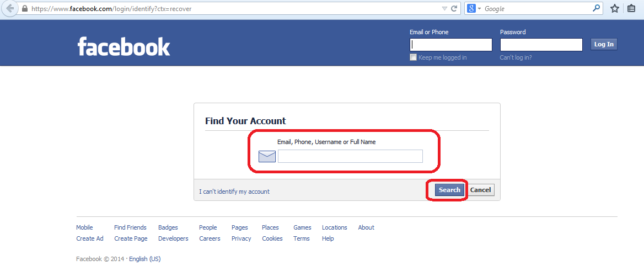Click the Log In button
The height and width of the screenshot is (271, 644).
coord(604,44)
